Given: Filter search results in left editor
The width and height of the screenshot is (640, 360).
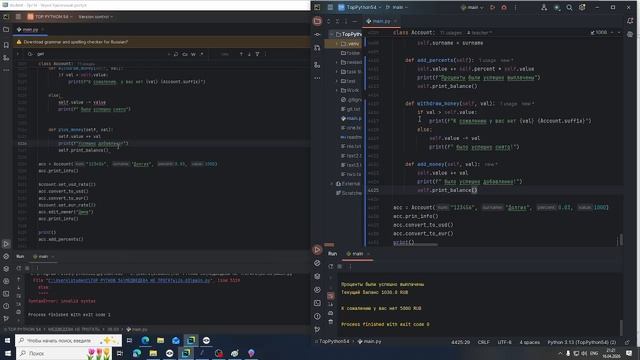Looking at the screenshot, I should point(258,54).
